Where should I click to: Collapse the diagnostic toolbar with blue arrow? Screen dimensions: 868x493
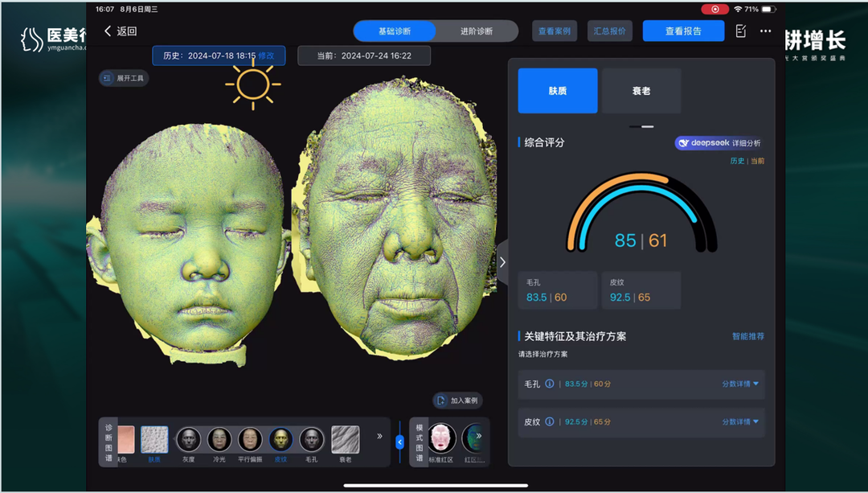400,441
